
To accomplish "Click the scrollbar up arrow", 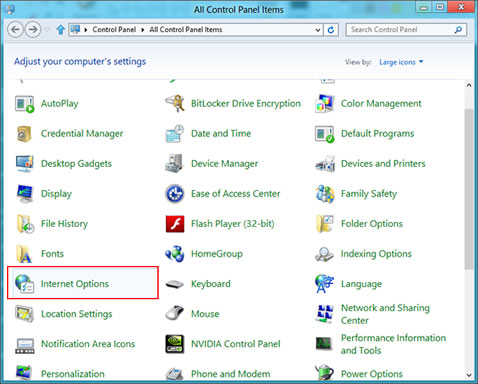I will tap(469, 85).
